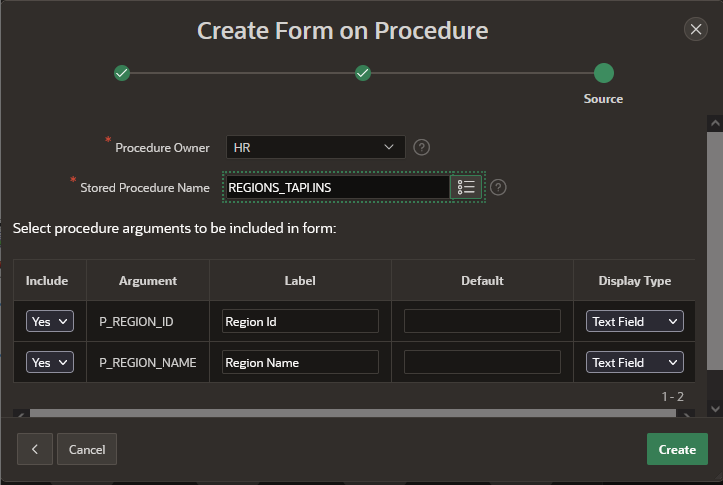Open Display Type dropdown for P_REGION_ID
The width and height of the screenshot is (723, 485).
634,321
